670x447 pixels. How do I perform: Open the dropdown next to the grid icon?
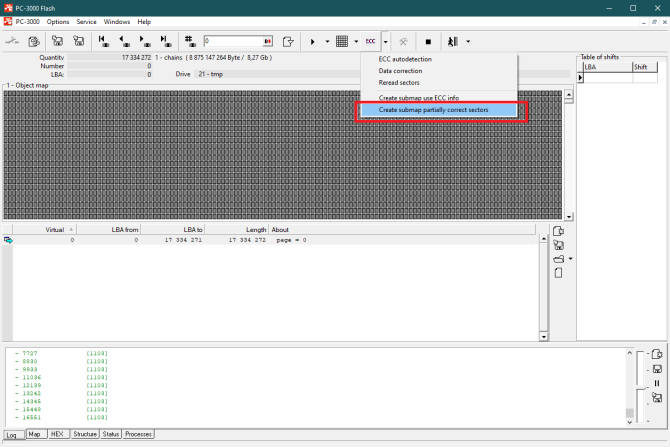(356, 41)
